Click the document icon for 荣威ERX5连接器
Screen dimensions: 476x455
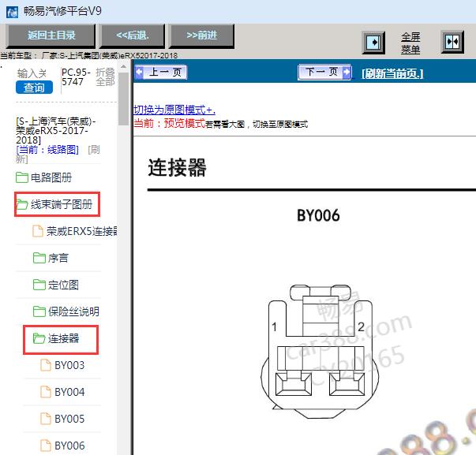tap(38, 231)
